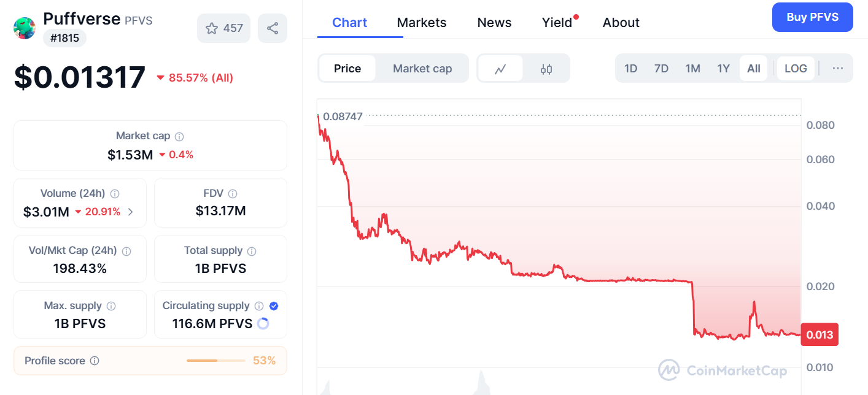
Task: Toggle chart to Market cap view
Action: tap(422, 69)
